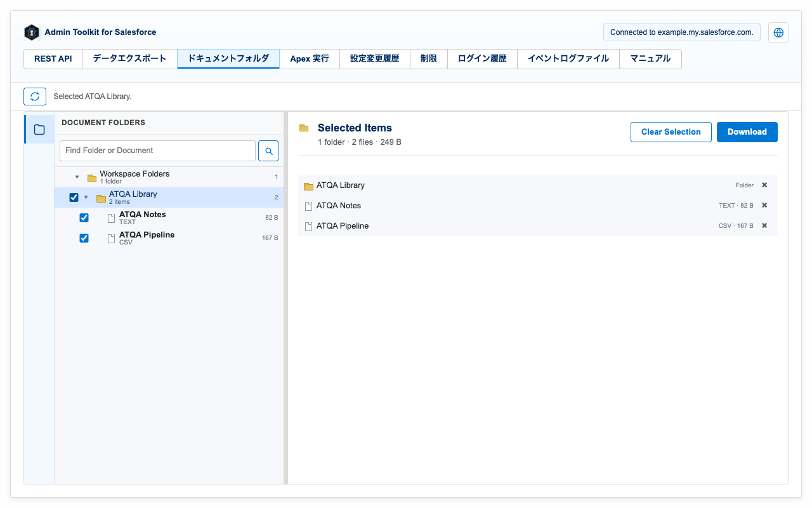
Task: Switch to the Apex 実行 tab
Action: pyautogui.click(x=310, y=59)
